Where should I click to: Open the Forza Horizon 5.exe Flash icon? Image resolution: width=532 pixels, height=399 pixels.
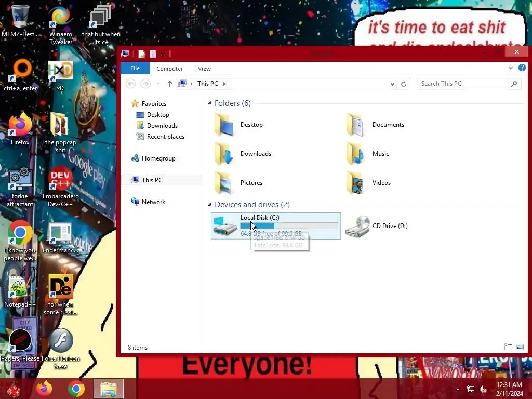tap(60, 349)
